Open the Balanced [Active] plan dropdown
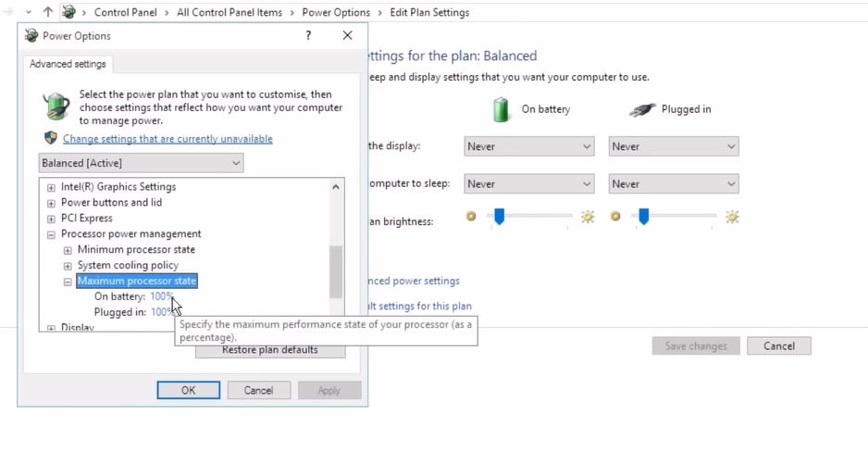The height and width of the screenshot is (451, 868). 142,163
